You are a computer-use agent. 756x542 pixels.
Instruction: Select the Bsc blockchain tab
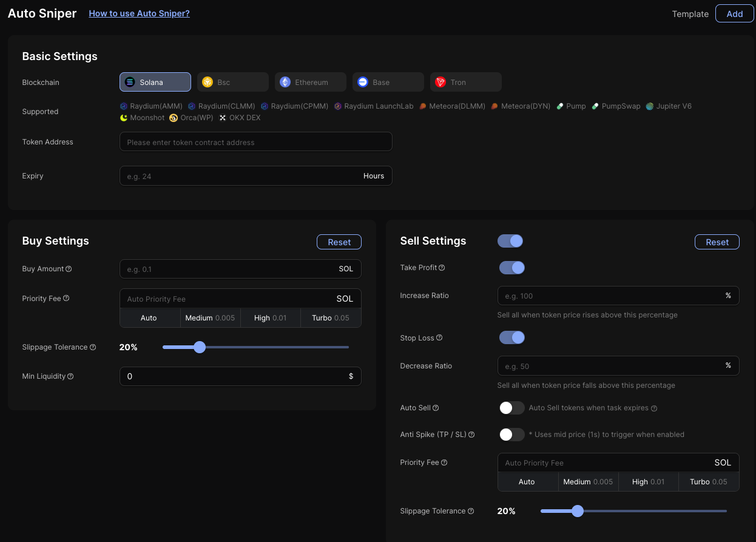pyautogui.click(x=233, y=82)
